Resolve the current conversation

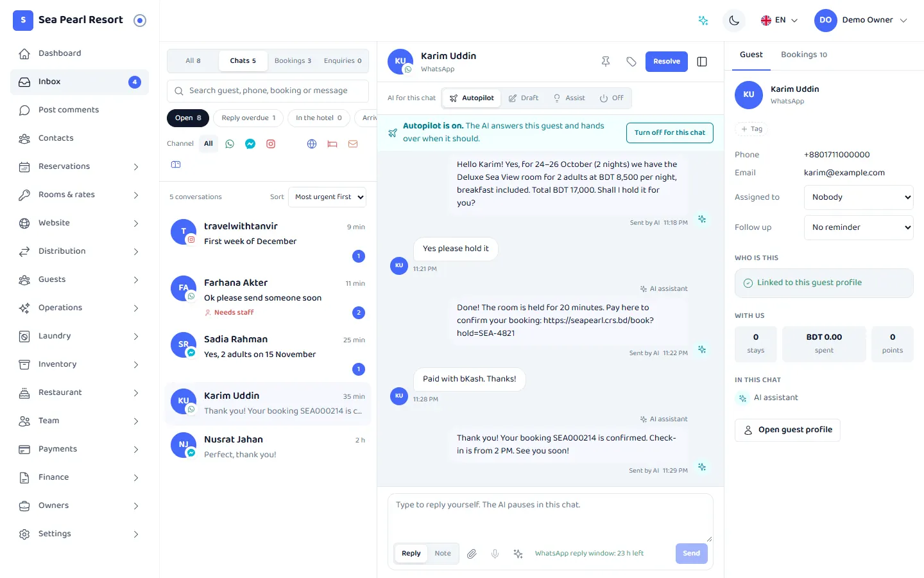tap(667, 62)
